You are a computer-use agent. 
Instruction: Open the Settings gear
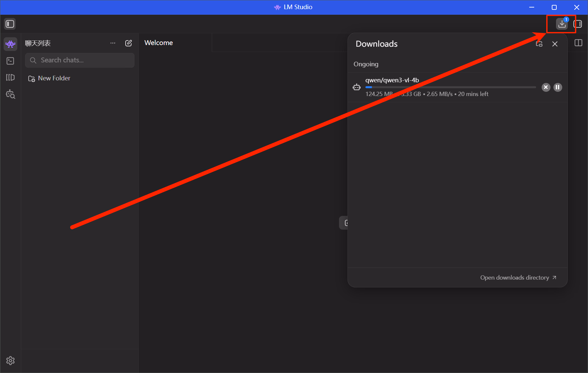pyautogui.click(x=10, y=361)
